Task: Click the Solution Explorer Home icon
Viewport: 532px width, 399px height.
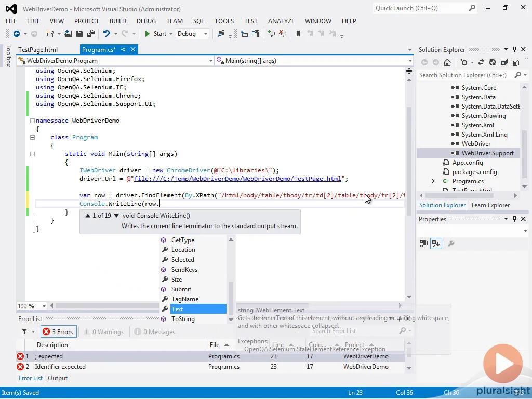Action: (x=447, y=62)
